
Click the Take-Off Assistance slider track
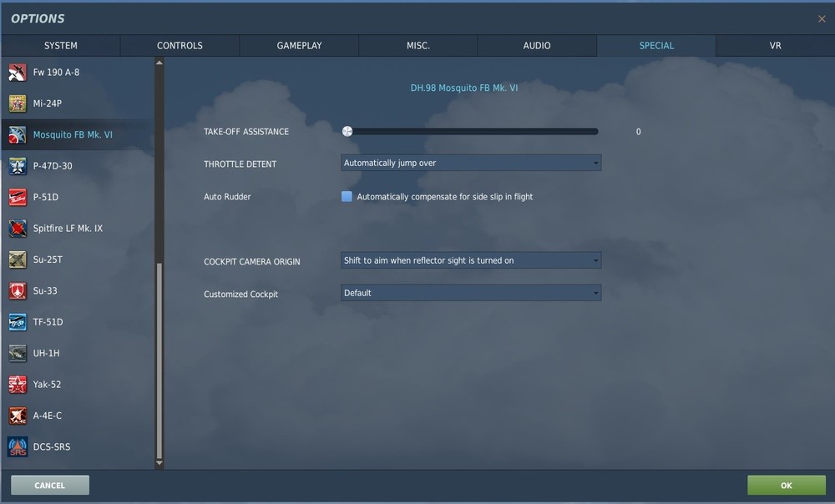(471, 132)
